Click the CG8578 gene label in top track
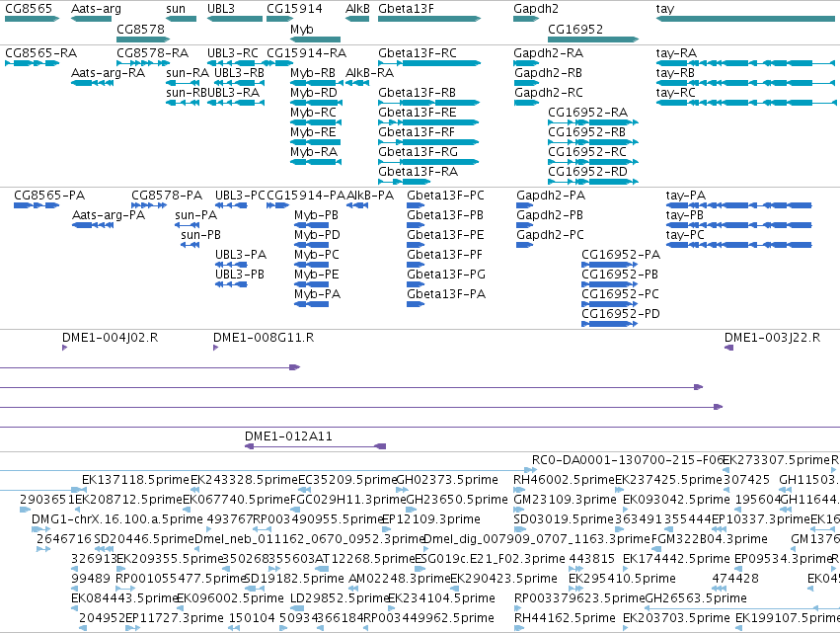Image resolution: width=840 pixels, height=633 pixels. [x=140, y=29]
